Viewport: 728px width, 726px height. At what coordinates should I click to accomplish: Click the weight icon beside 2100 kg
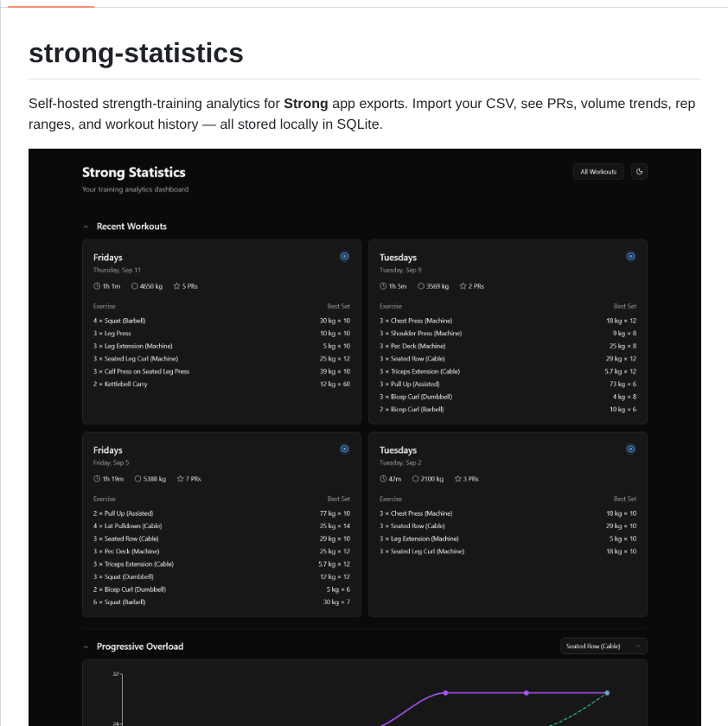[416, 479]
